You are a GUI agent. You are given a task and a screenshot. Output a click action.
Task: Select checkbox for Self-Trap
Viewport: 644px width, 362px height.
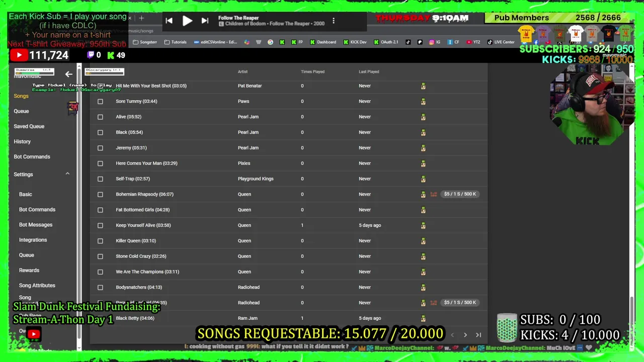(x=100, y=179)
